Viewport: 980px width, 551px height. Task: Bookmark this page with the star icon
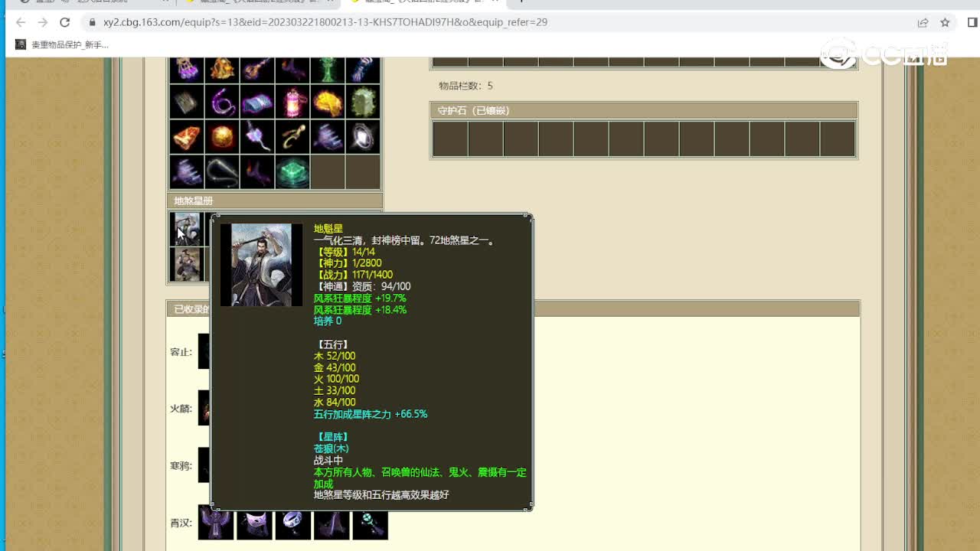[945, 22]
